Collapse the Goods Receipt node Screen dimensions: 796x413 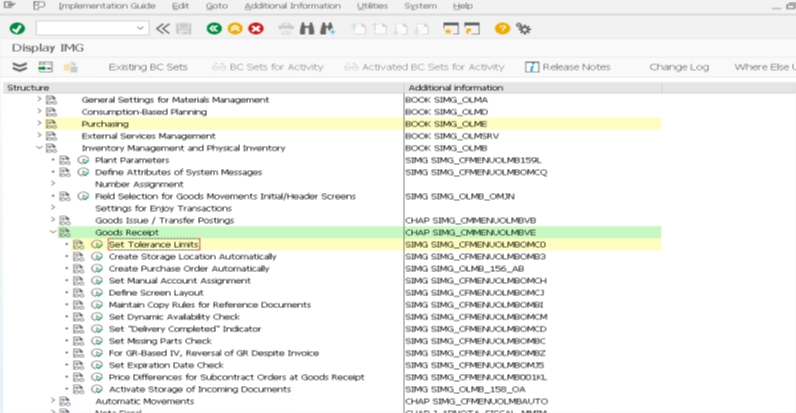[x=53, y=232]
